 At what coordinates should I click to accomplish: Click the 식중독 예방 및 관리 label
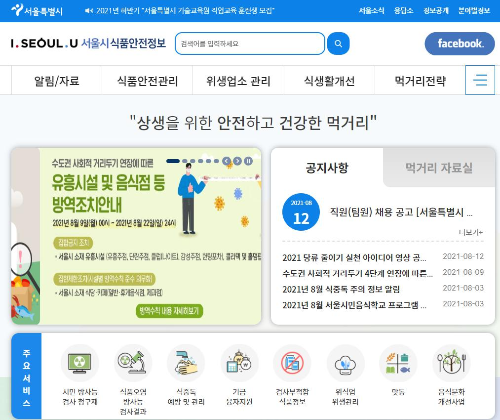point(186,397)
